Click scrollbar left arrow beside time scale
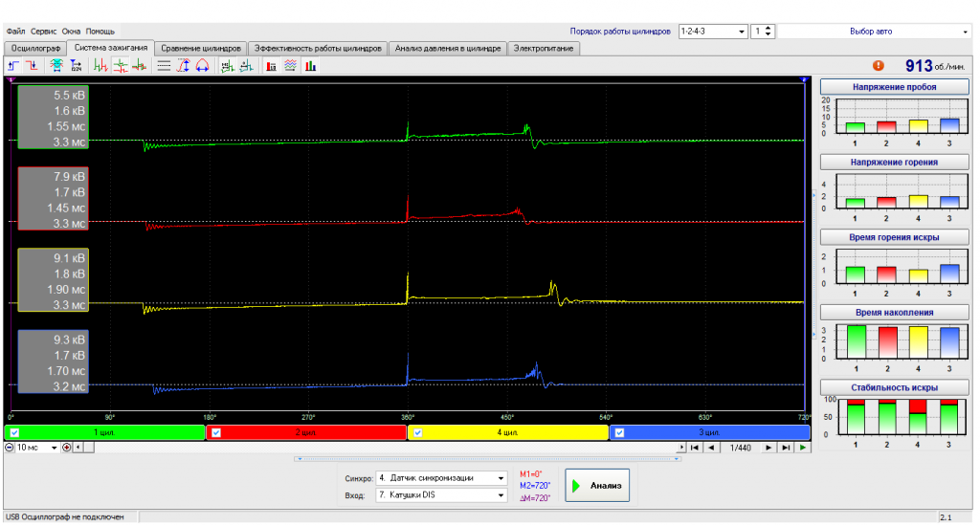Viewport: 980px width, 526px height. [78, 448]
